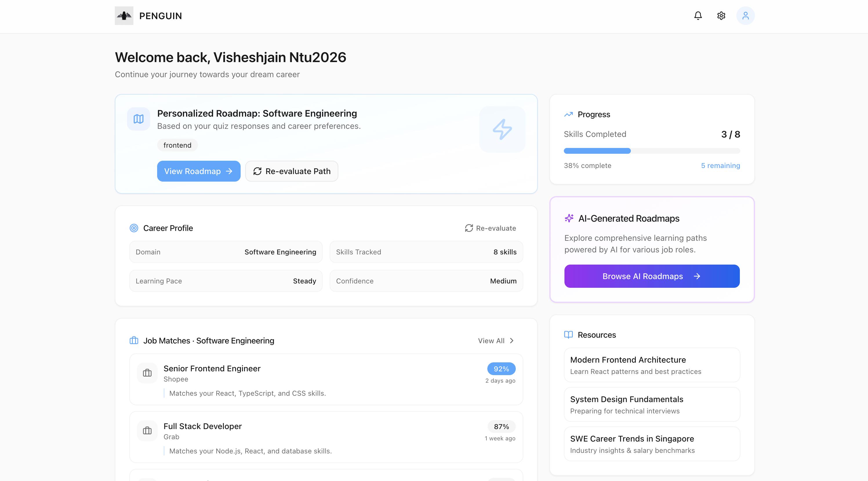Open settings via the gear icon
This screenshot has height=481, width=868.
(x=721, y=16)
